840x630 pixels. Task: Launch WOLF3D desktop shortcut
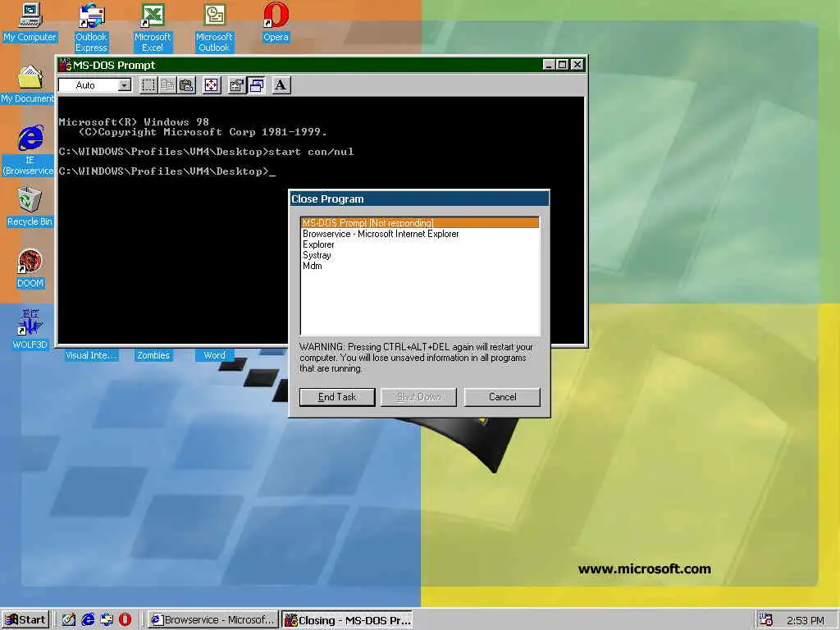point(30,329)
